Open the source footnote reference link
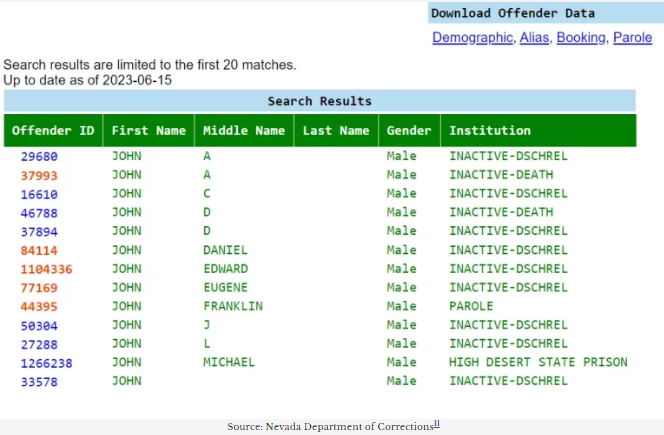Screen dimensions: 664x435 pyautogui.click(x=436, y=424)
